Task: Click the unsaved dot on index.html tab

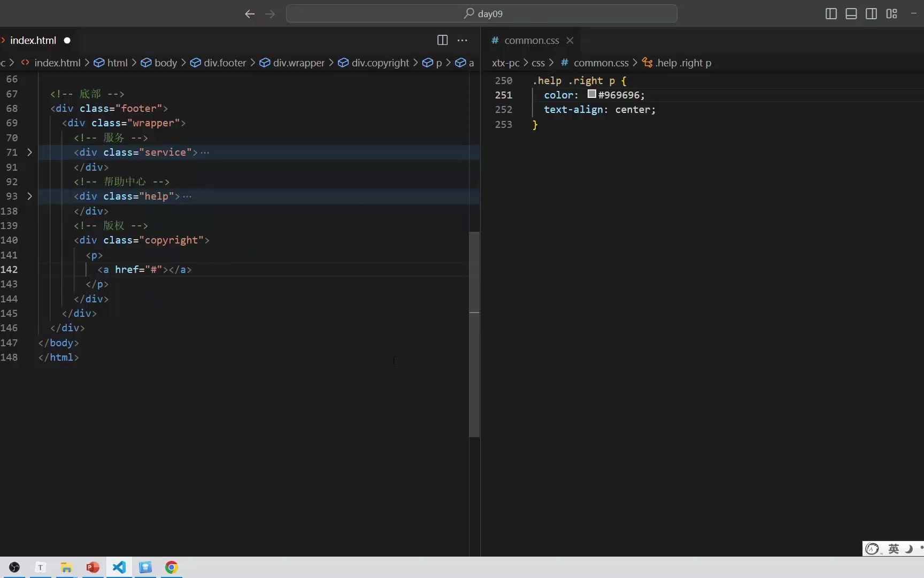Action: [x=67, y=41]
